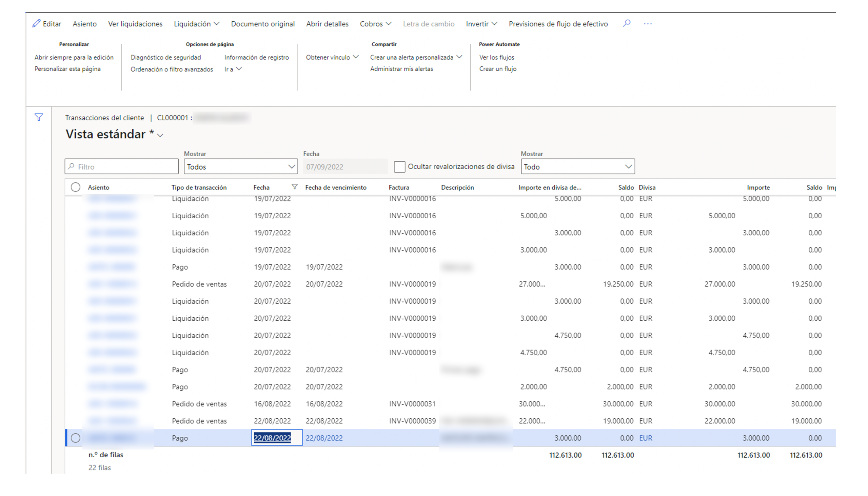The height and width of the screenshot is (496, 868).
Task: Click the Divisa column header
Action: [647, 187]
